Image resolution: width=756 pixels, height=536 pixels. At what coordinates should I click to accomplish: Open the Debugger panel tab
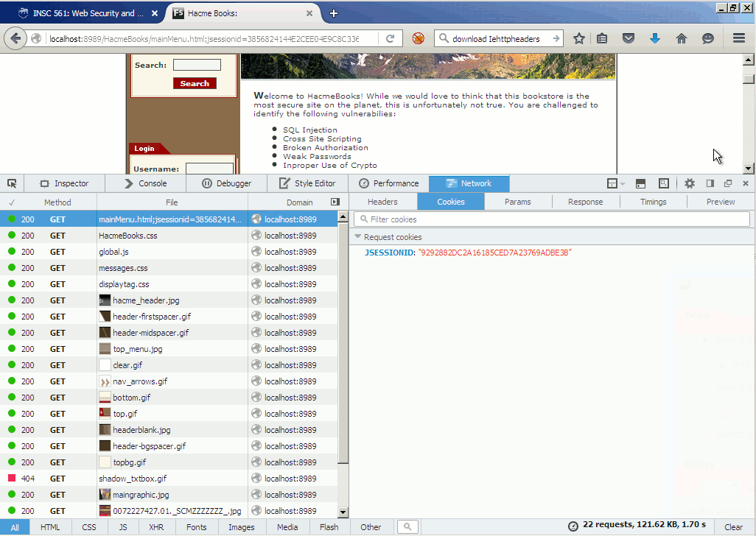click(226, 183)
